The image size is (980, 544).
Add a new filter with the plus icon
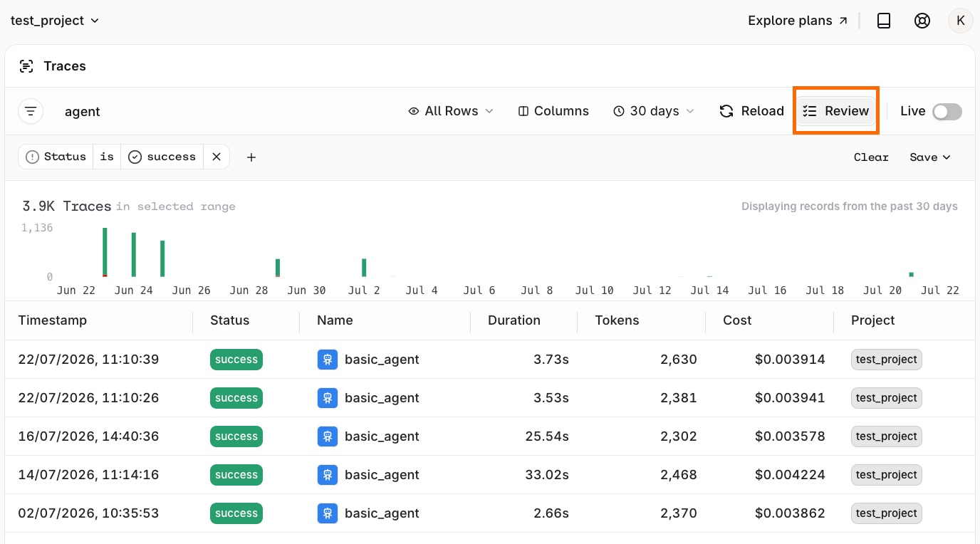(x=251, y=157)
